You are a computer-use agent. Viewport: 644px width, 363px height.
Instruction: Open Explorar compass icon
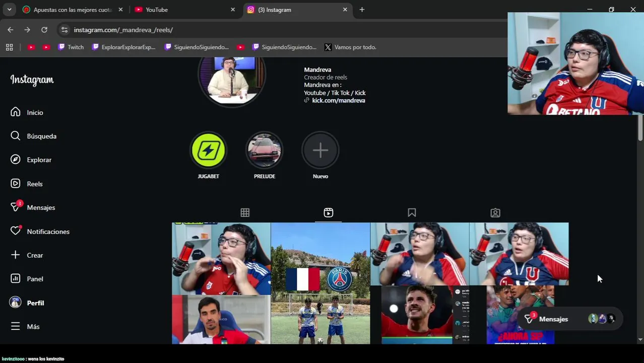[16, 159]
